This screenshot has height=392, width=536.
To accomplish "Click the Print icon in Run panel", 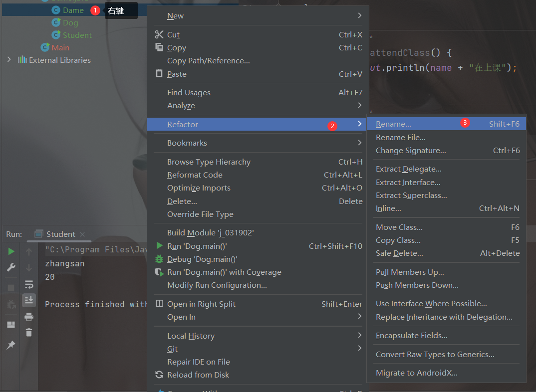I will tap(29, 317).
